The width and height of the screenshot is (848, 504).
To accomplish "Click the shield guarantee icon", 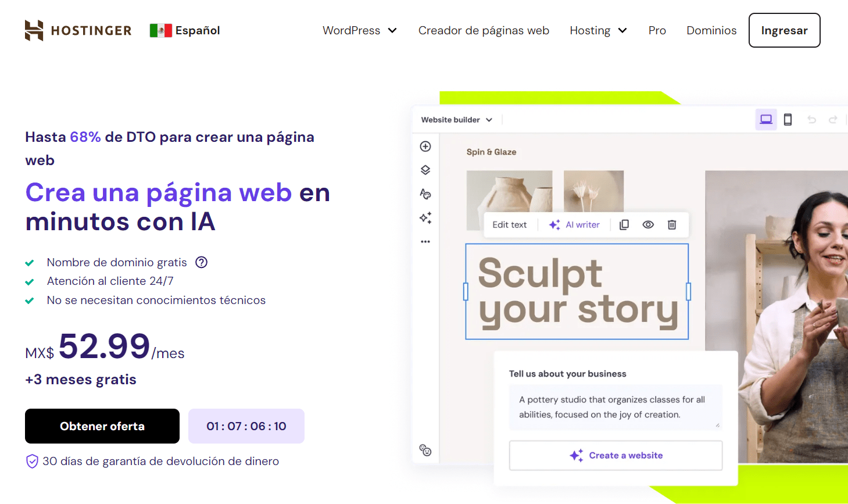I will click(x=32, y=462).
